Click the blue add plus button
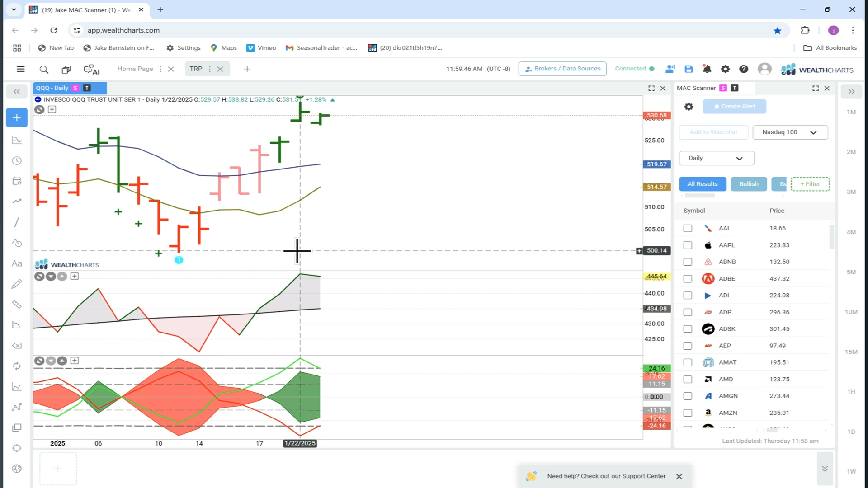868x488 pixels. click(17, 118)
